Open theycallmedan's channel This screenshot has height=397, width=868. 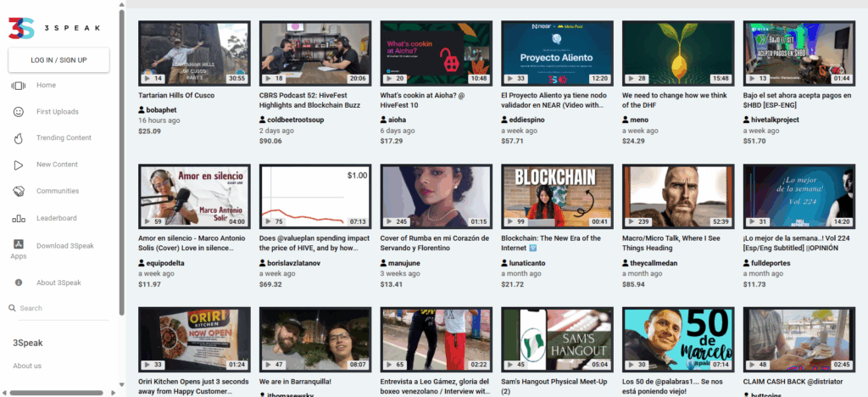click(x=654, y=263)
